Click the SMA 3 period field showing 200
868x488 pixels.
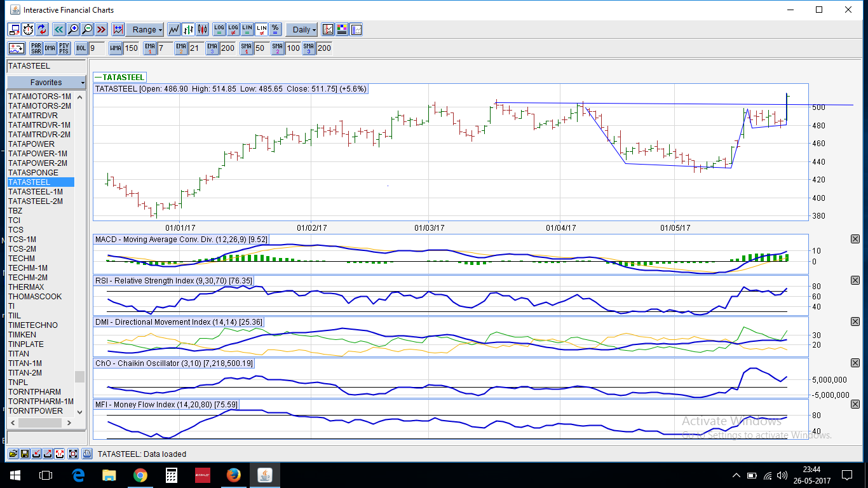pos(324,48)
